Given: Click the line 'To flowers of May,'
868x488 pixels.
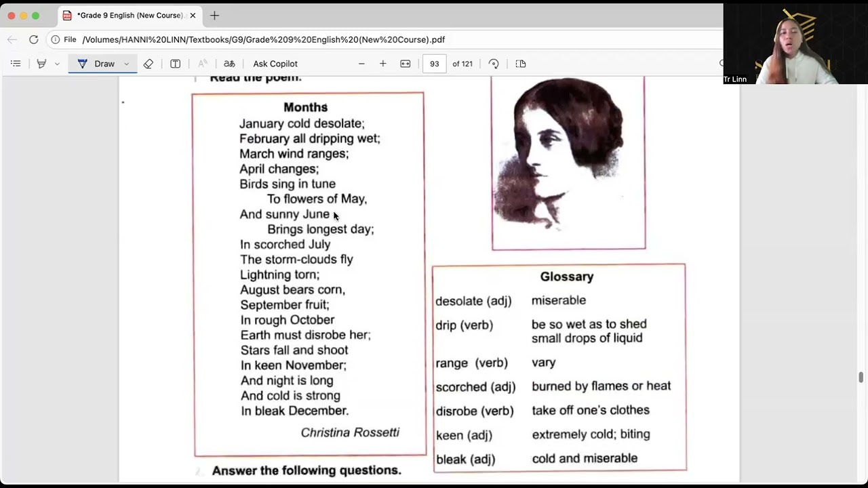Looking at the screenshot, I should 317,199.
